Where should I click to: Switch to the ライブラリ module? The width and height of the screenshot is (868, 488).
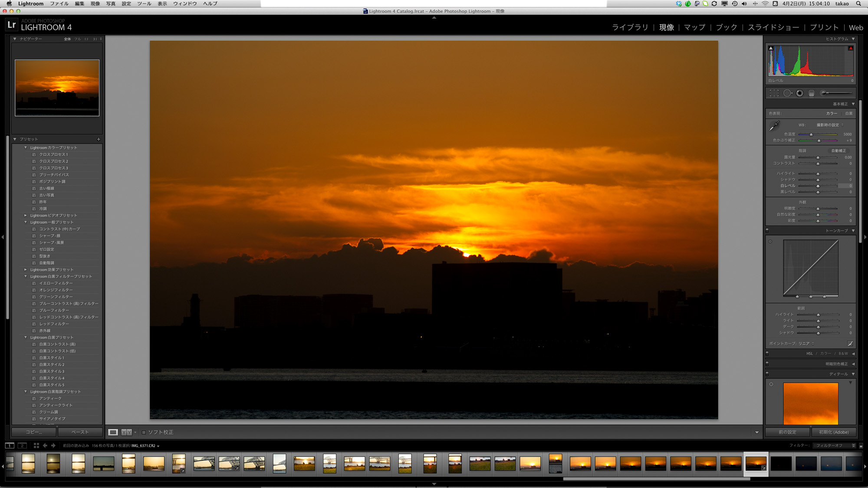[x=630, y=27]
